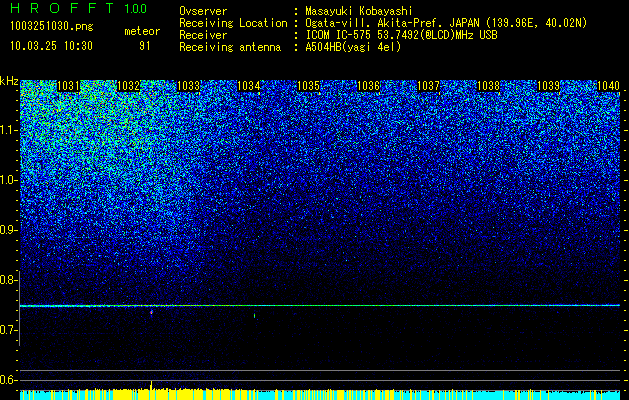Click the HROFFT 1.0.0 title text
The image size is (629, 400).
pos(79,8)
